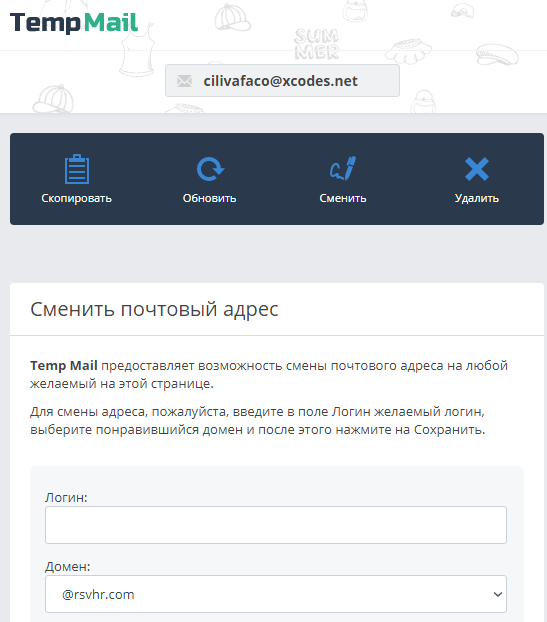Click the Логин field label
The height and width of the screenshot is (622, 547).
click(66, 497)
